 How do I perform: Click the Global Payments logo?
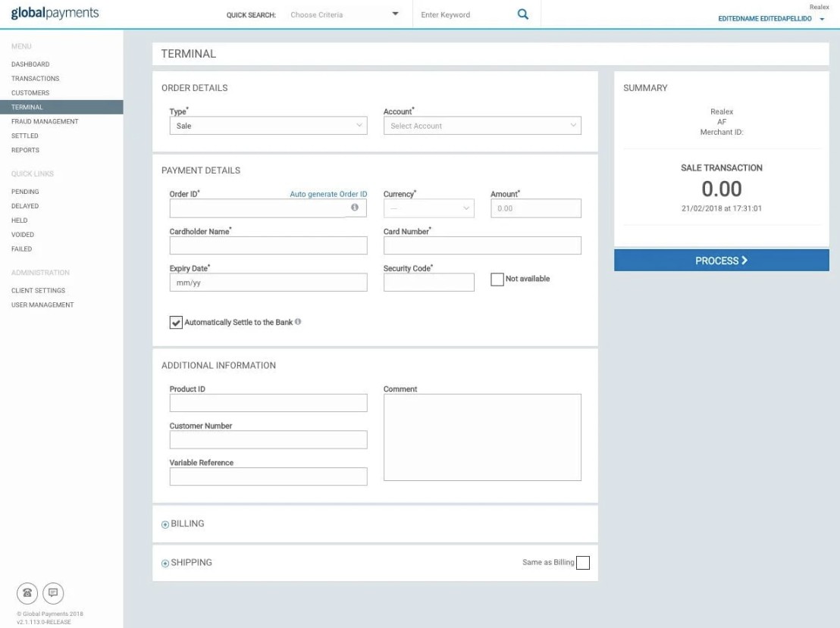point(55,14)
